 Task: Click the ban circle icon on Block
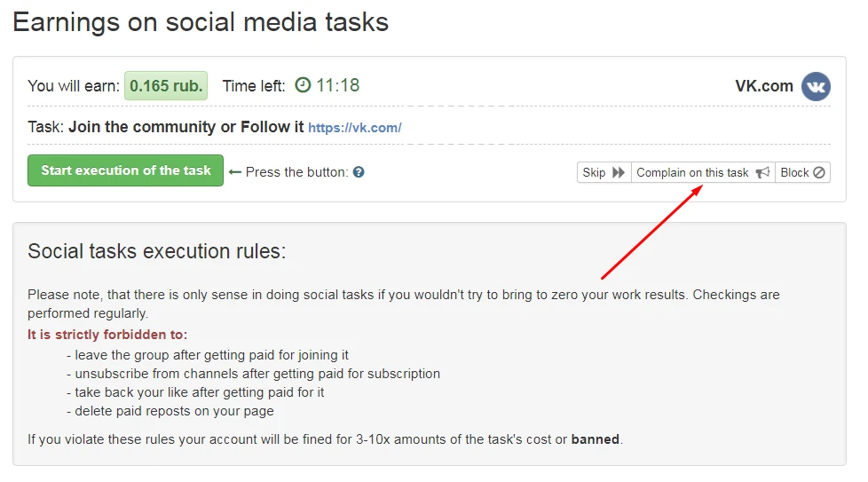(819, 172)
